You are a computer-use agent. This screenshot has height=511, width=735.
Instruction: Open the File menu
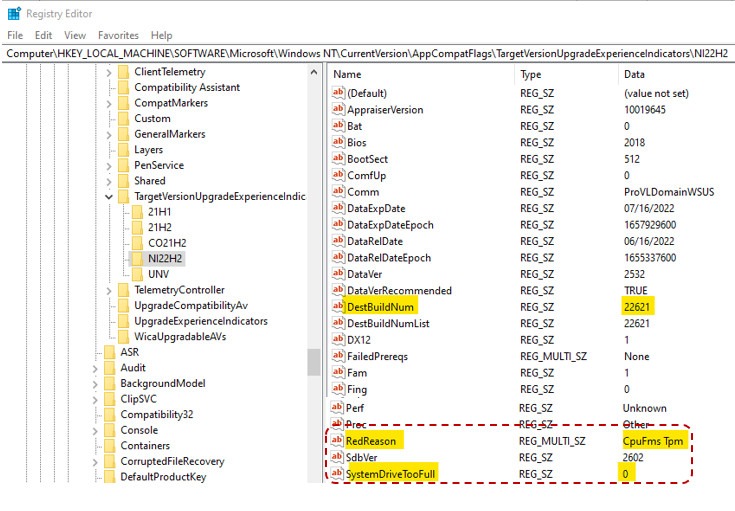(x=15, y=35)
